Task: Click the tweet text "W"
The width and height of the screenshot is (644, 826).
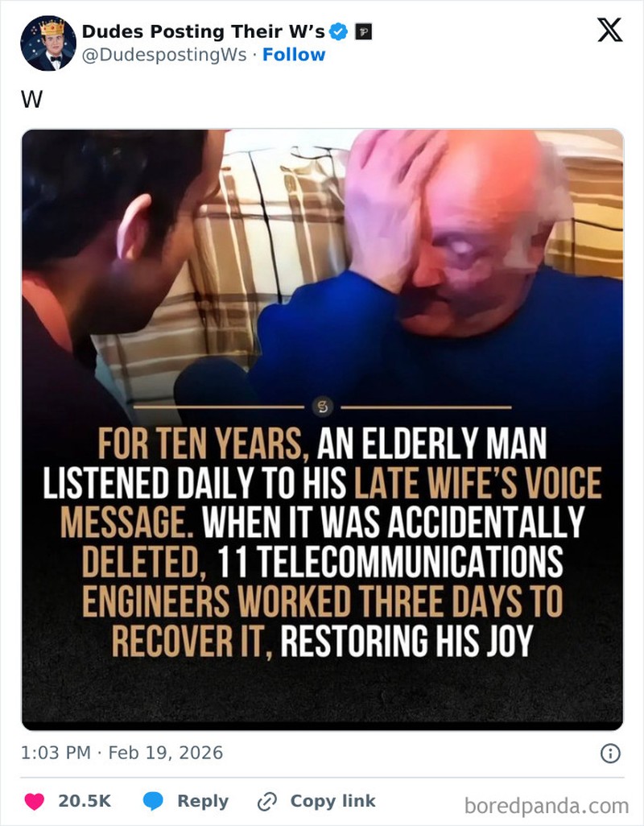Action: tap(31, 99)
